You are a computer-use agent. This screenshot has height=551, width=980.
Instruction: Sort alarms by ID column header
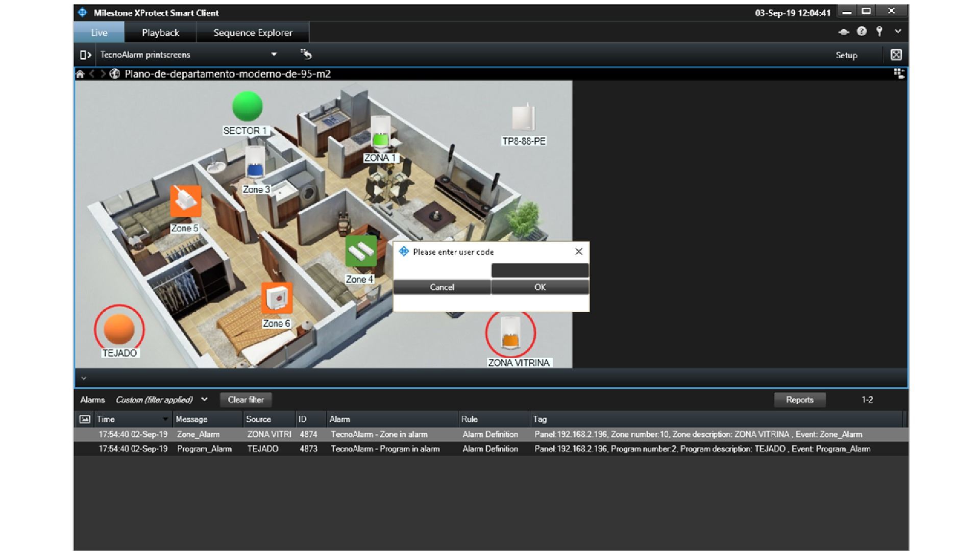311,419
